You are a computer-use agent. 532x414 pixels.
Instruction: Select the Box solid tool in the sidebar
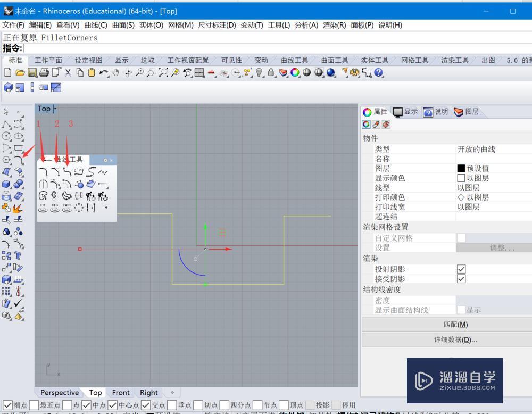6,184
